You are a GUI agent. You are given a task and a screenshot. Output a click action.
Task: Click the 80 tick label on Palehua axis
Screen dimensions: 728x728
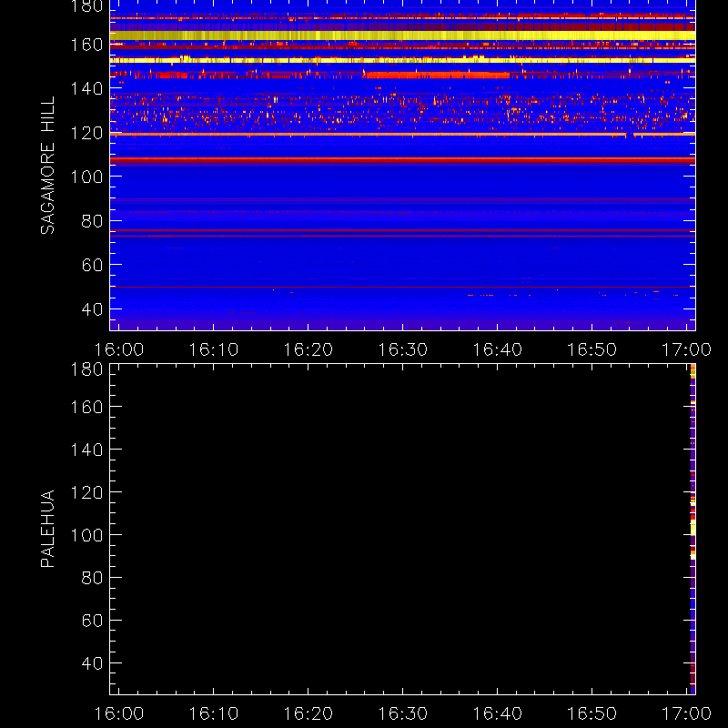92,578
